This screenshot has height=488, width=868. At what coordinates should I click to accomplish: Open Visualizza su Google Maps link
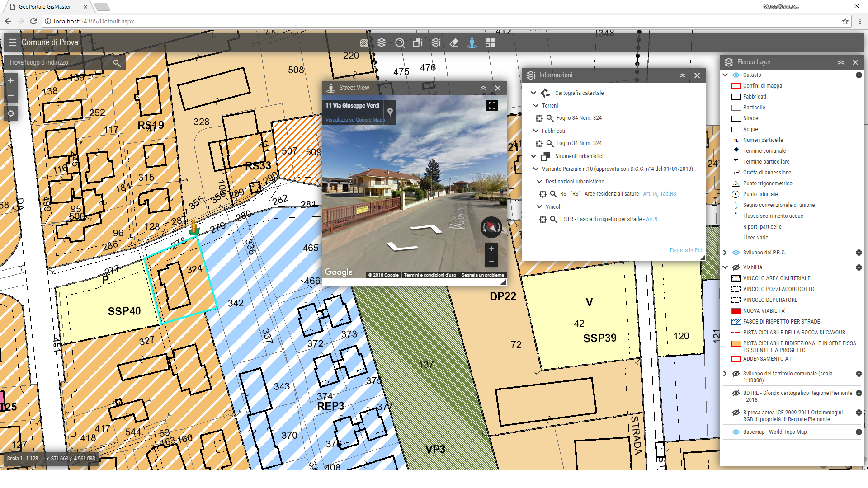(x=355, y=120)
